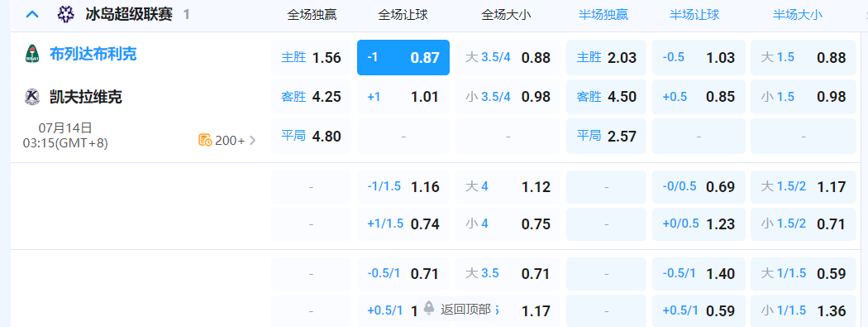868x327 pixels.
Task: Select half-time -0/0.5 at 0.69
Action: tap(699, 187)
